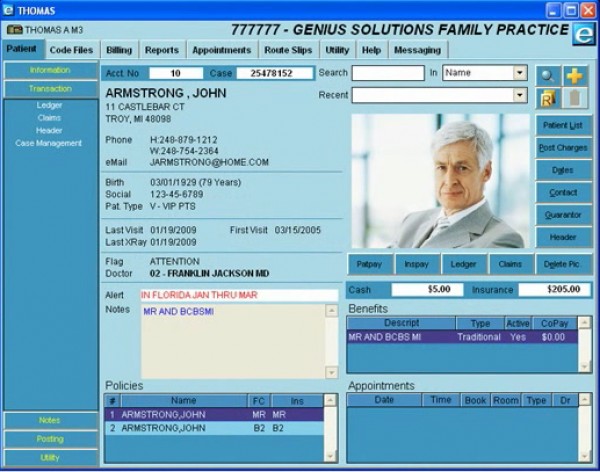Click inside the Notes text area

233,341
